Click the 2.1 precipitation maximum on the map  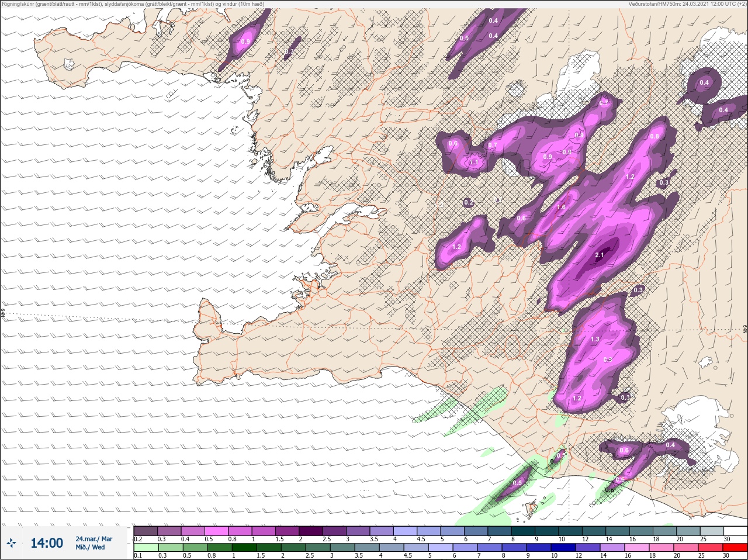(599, 255)
